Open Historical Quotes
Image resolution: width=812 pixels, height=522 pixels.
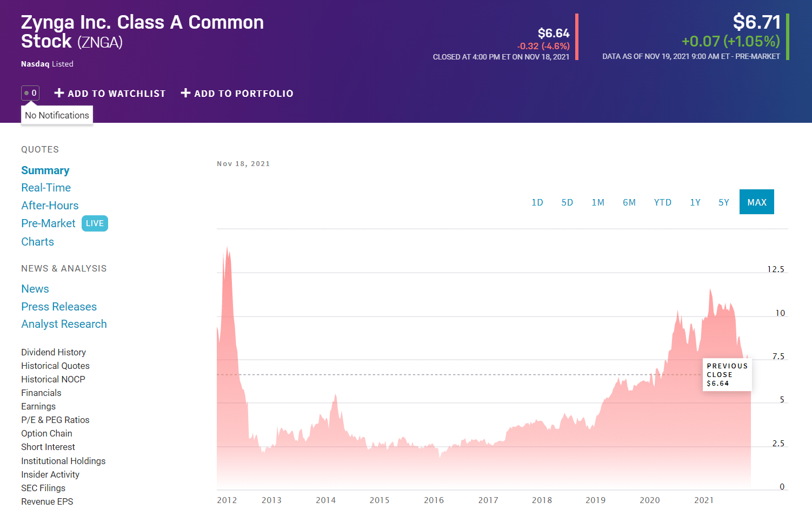(x=55, y=366)
